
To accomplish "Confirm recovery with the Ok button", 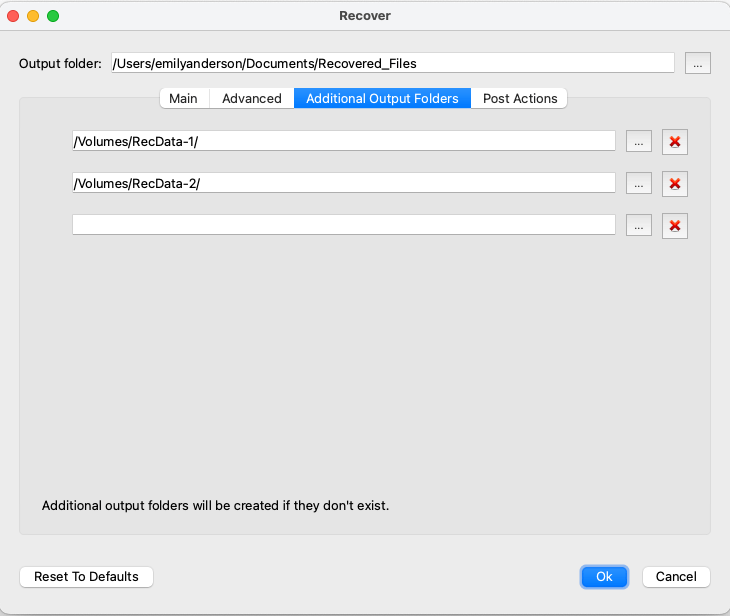I will 604,576.
